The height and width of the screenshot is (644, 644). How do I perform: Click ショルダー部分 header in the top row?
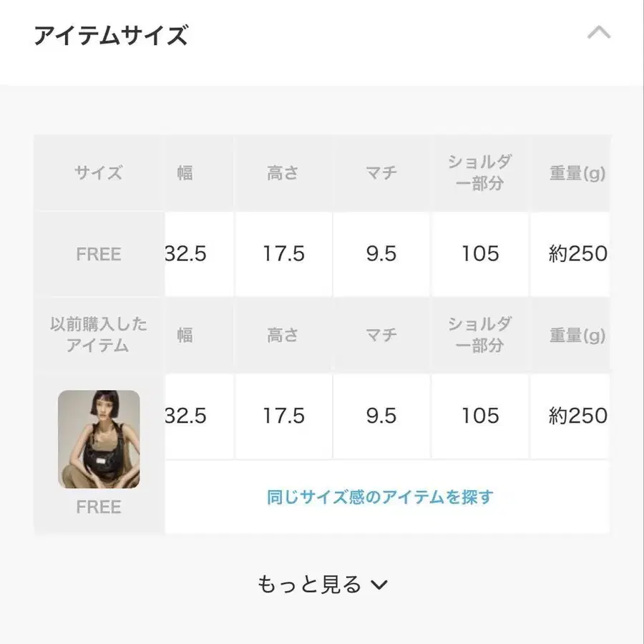click(x=479, y=173)
